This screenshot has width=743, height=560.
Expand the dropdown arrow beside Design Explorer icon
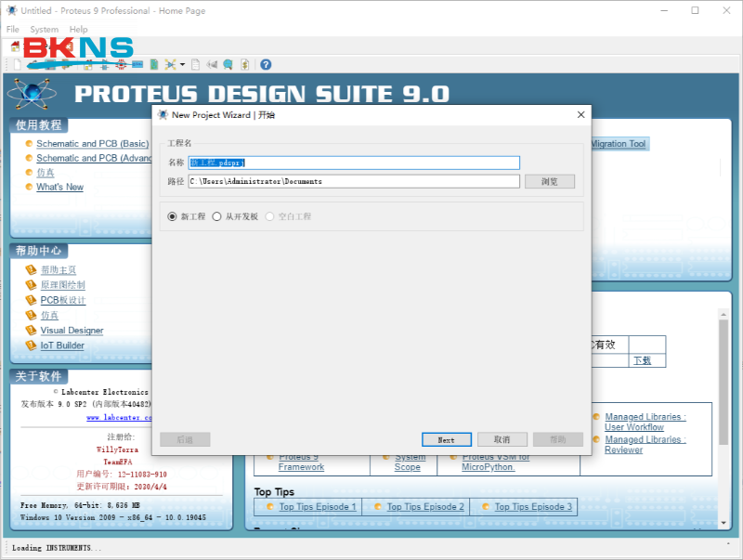click(x=182, y=64)
